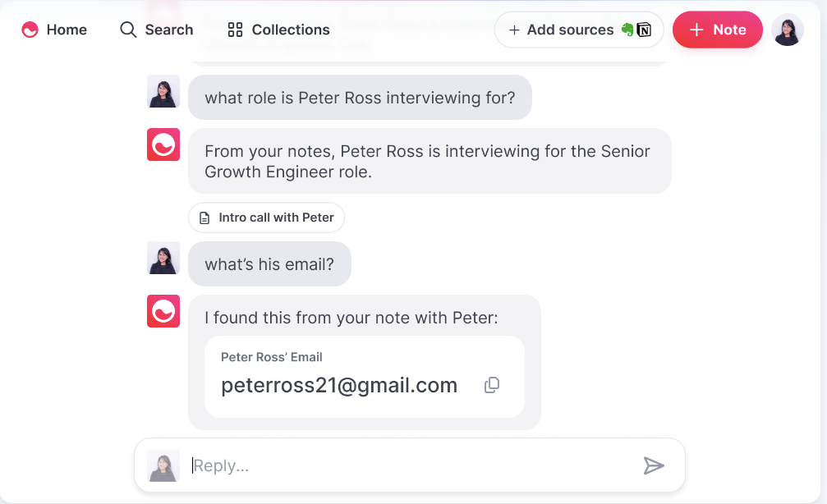Click assistant avatar beside email answer
The height and width of the screenshot is (504, 827).
(x=163, y=311)
